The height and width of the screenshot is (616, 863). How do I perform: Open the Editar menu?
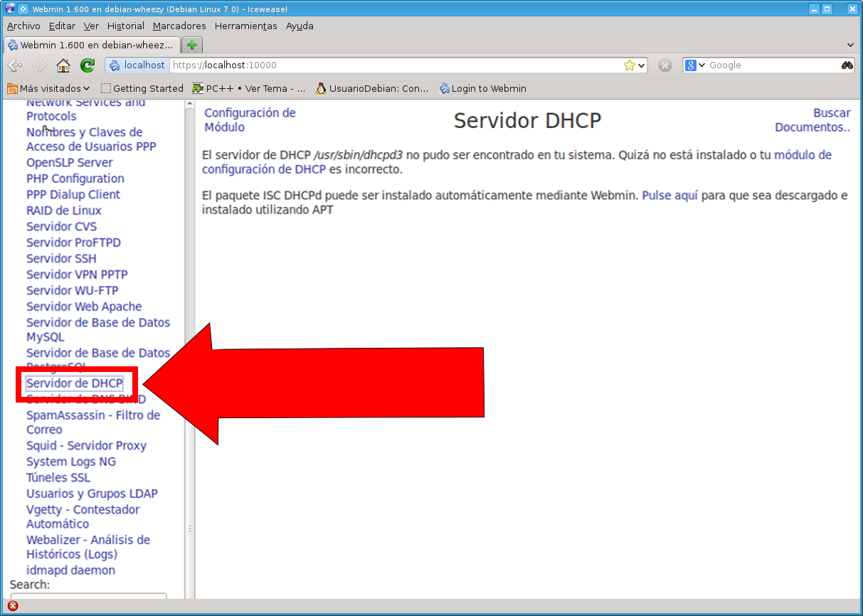click(62, 26)
